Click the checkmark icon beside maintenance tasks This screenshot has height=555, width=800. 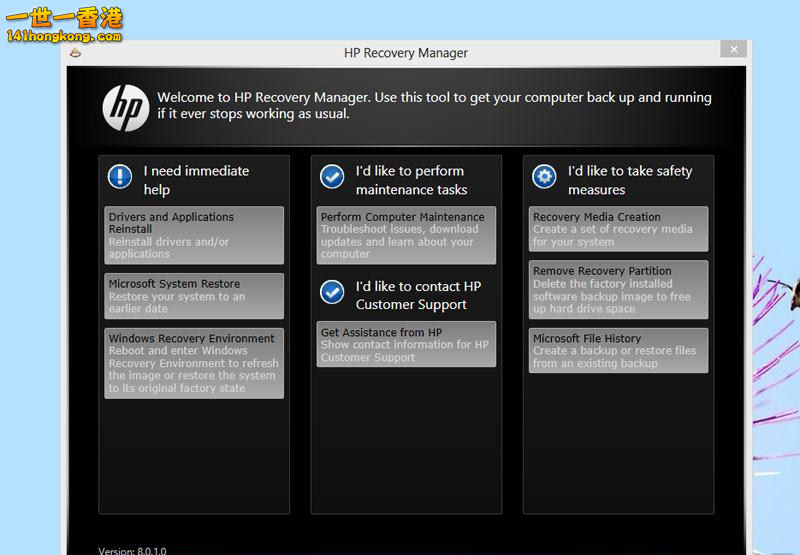[x=332, y=177]
